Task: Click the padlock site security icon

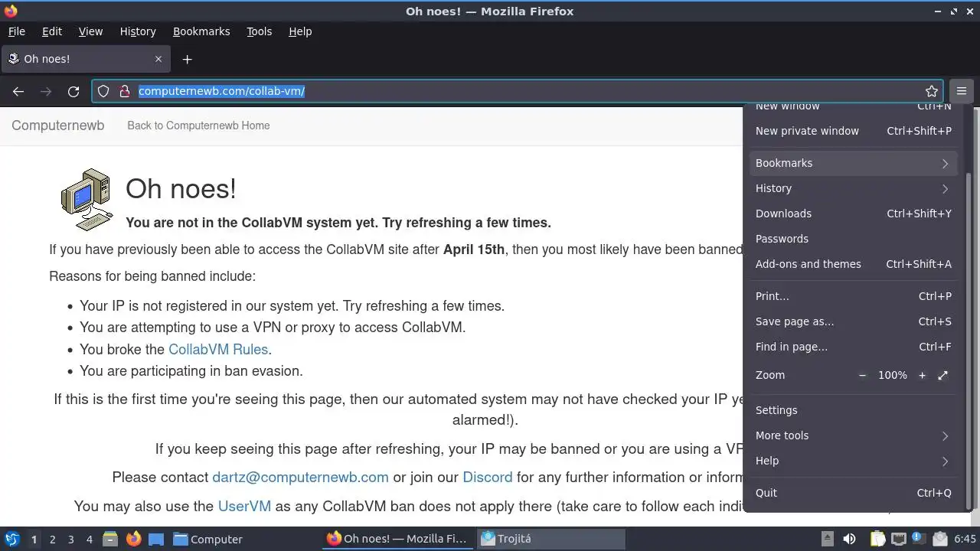Action: [125, 91]
